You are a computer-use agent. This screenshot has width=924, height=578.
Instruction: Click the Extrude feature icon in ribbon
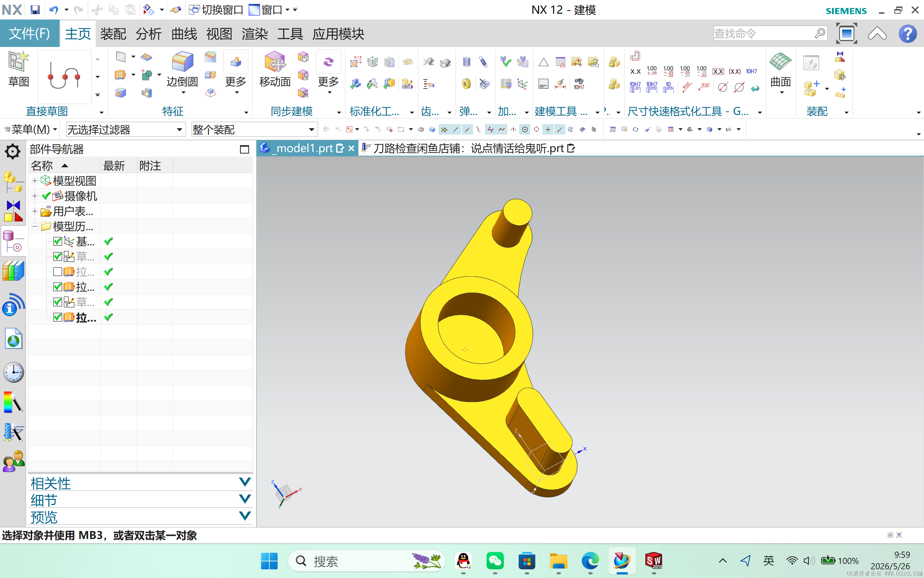click(120, 74)
